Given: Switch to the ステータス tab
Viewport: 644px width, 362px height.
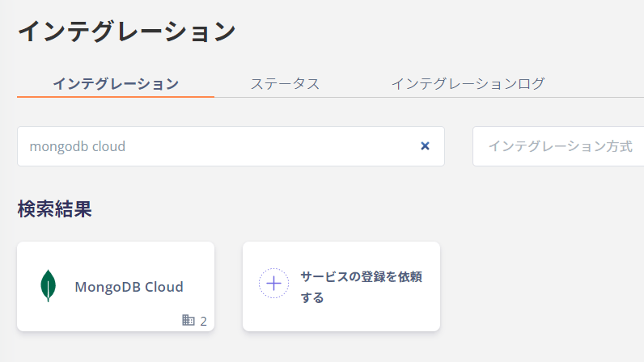Looking at the screenshot, I should point(285,84).
